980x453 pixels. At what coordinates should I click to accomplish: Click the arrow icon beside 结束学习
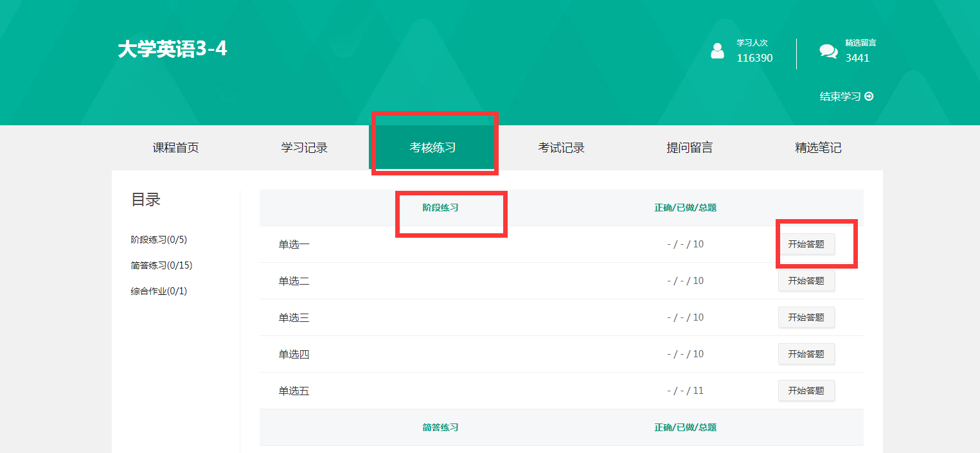tap(869, 96)
